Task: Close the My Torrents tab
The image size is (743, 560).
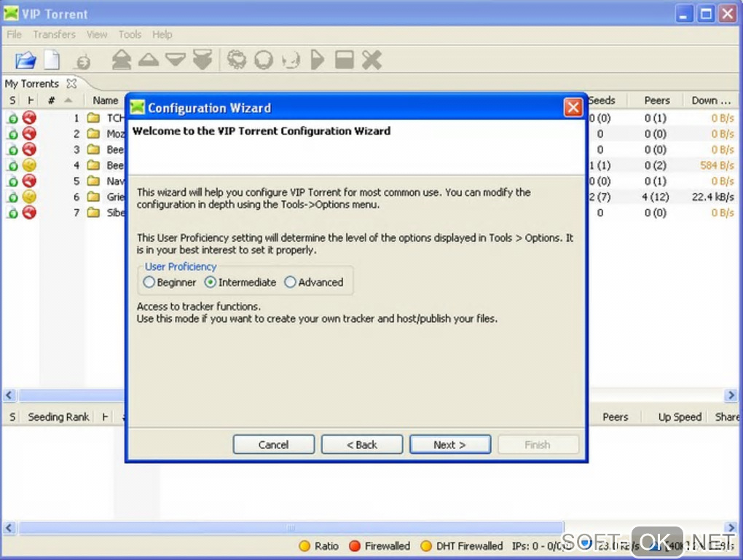Action: [71, 84]
